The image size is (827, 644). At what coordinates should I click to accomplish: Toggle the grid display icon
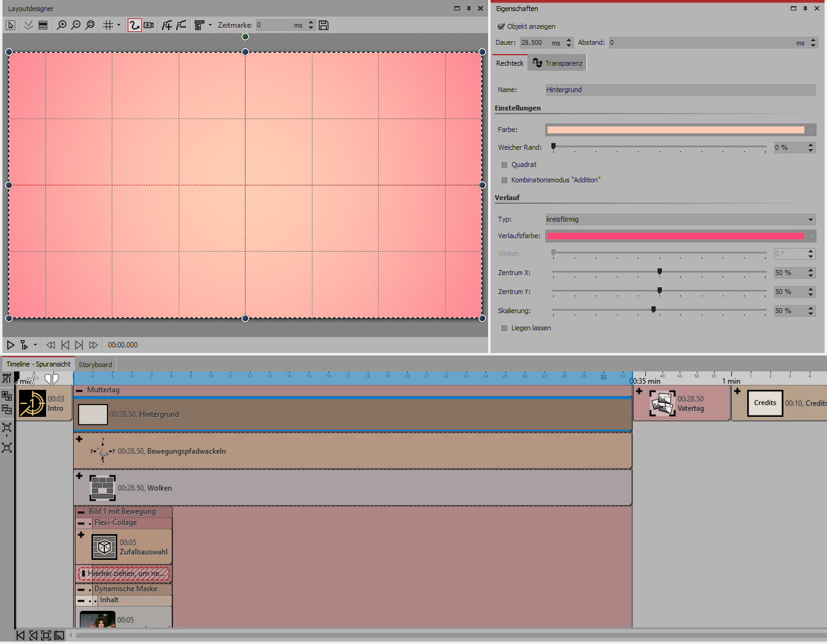point(108,25)
